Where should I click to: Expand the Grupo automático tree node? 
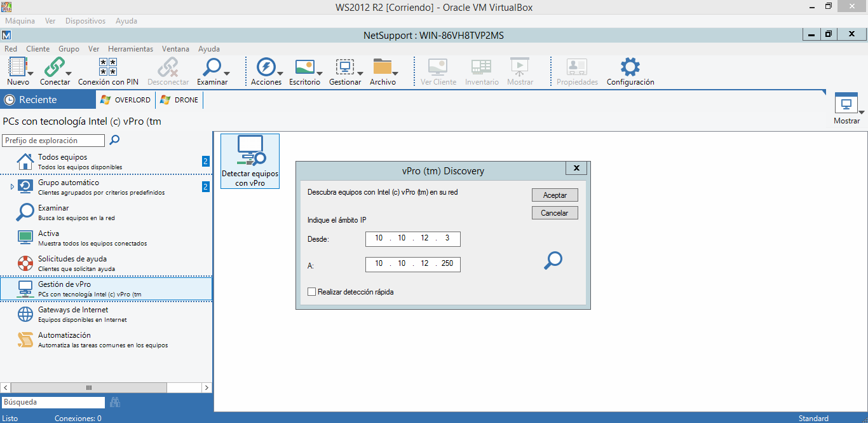(x=12, y=186)
